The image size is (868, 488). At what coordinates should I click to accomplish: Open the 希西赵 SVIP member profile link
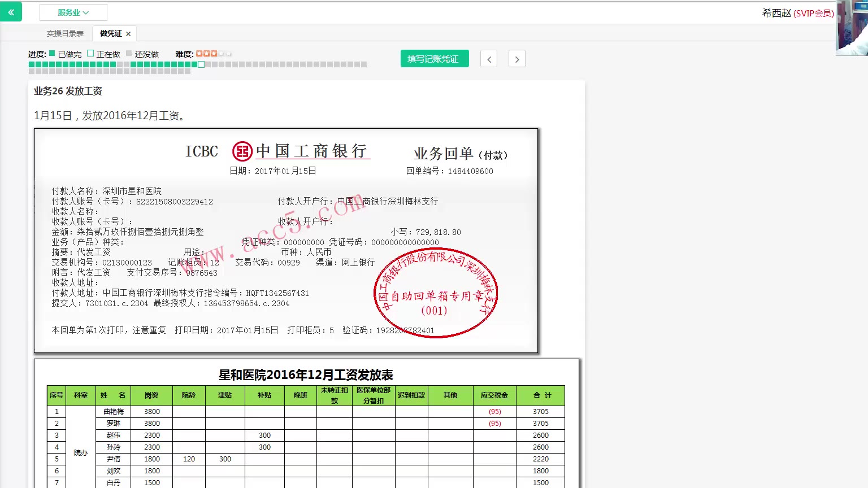(x=797, y=13)
